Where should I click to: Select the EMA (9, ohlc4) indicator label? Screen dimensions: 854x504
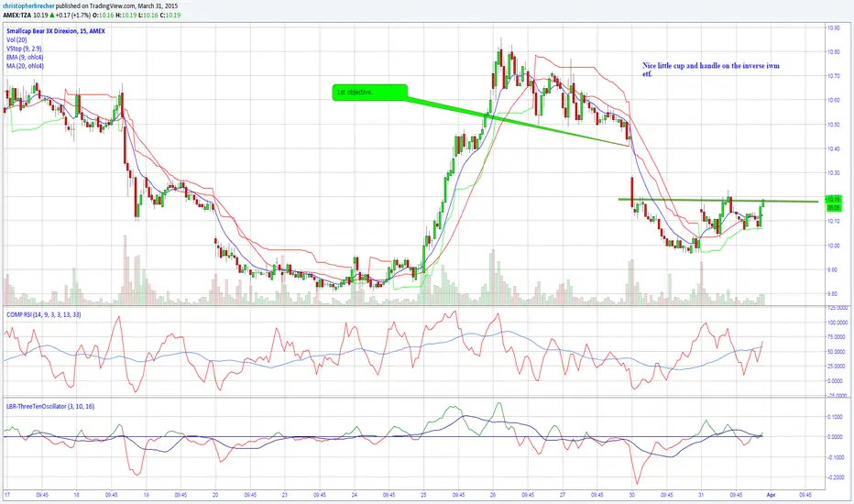pos(25,57)
